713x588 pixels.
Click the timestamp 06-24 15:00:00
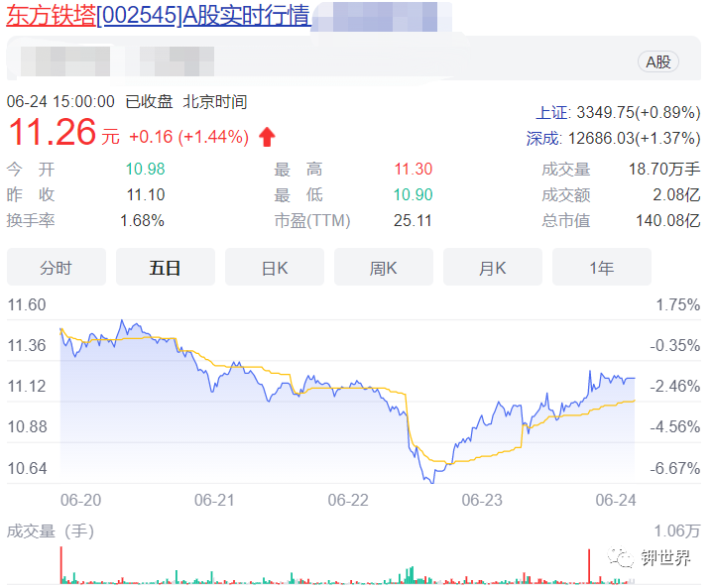click(x=60, y=101)
